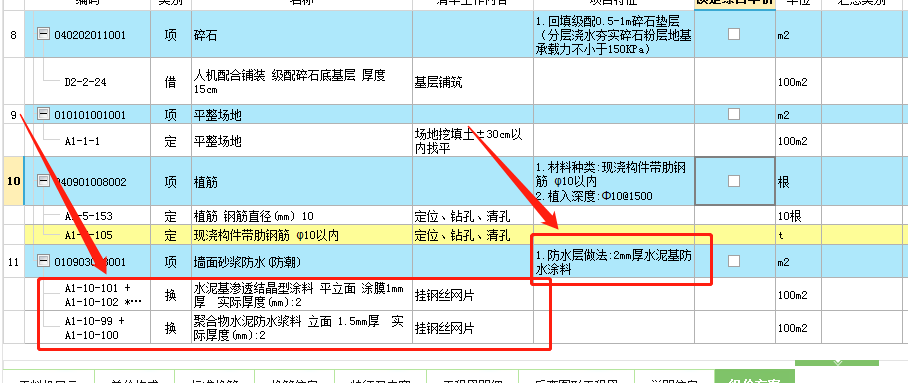Click the 碎石 name cell
908x383 pixels.
(x=302, y=35)
